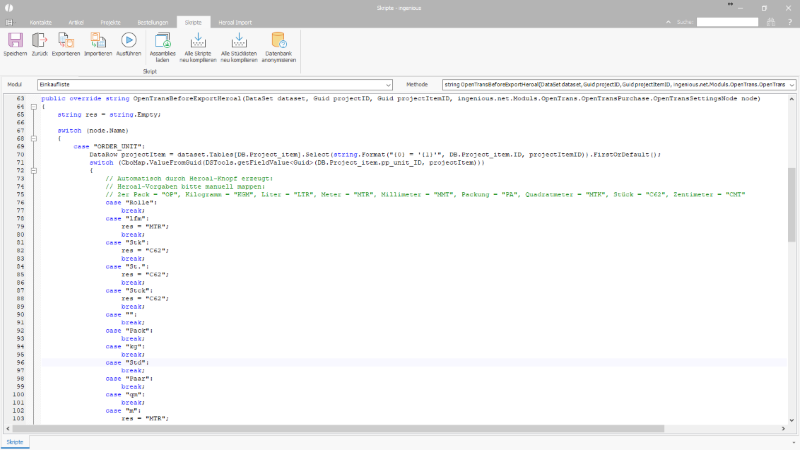Switch to the Projekte tab

point(111,22)
